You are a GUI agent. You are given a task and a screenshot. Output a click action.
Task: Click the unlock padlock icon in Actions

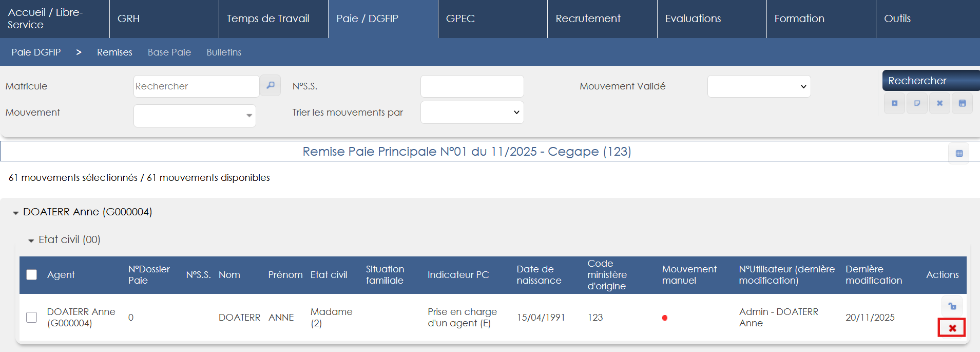click(x=952, y=306)
